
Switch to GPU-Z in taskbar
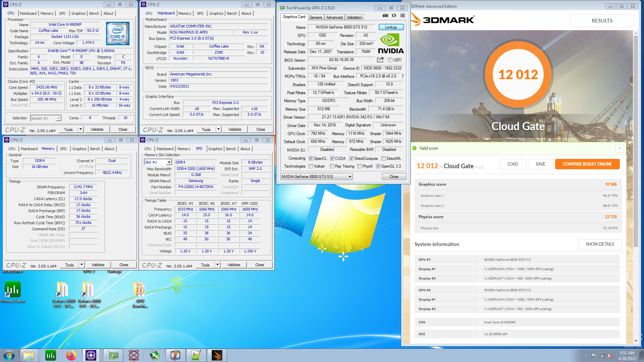click(x=113, y=355)
